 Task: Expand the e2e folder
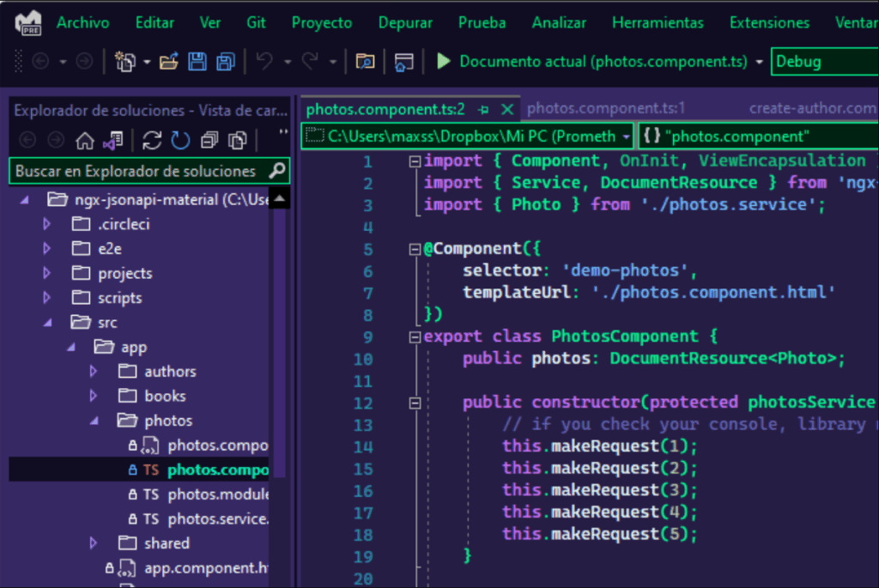tap(47, 248)
